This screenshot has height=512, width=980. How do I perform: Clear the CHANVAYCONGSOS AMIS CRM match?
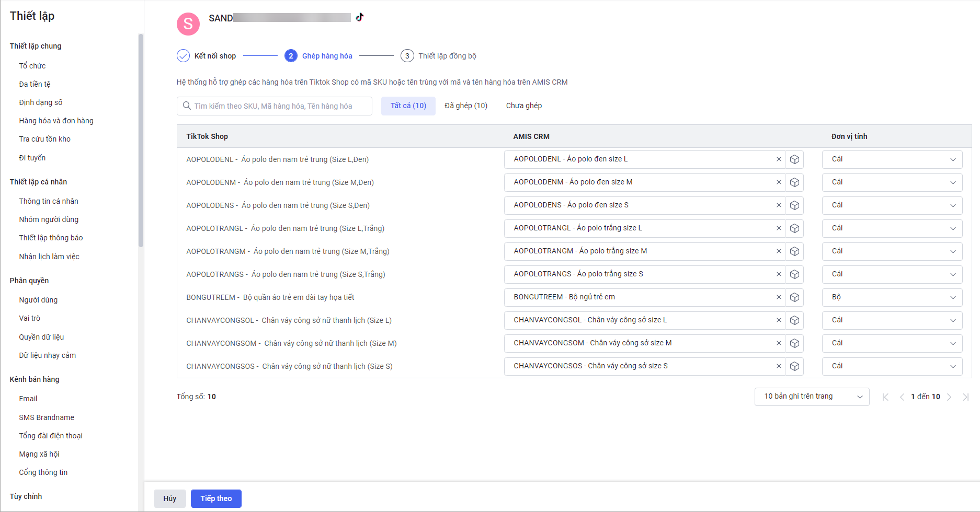point(779,366)
